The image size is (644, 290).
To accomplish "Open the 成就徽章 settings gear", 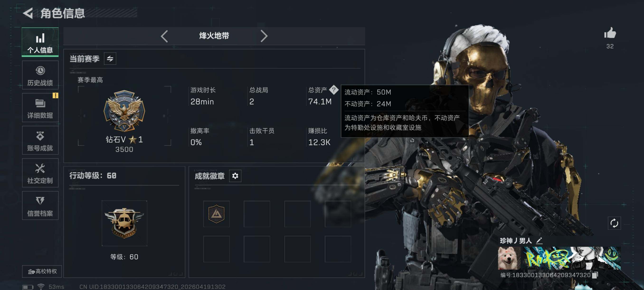I will click(x=235, y=176).
